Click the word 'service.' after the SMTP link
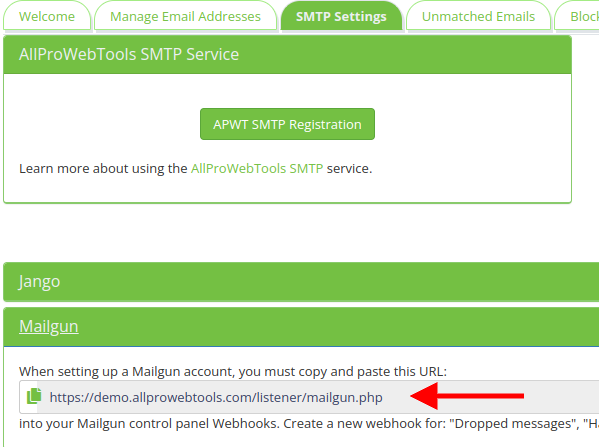599x447 pixels. tap(349, 168)
